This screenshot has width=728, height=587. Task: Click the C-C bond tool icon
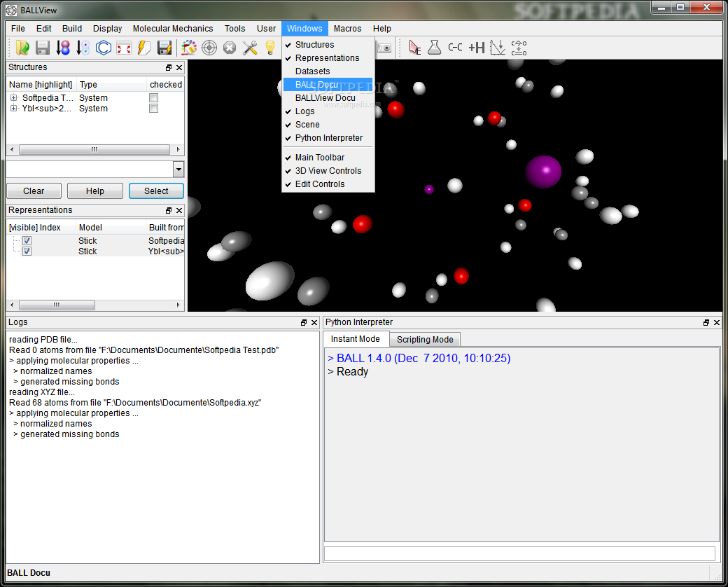point(455,48)
